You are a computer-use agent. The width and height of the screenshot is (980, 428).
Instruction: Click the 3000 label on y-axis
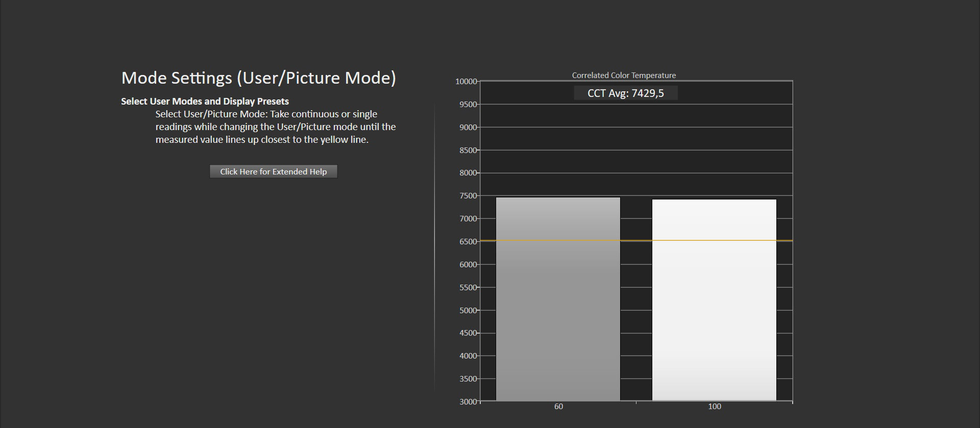[x=468, y=402]
